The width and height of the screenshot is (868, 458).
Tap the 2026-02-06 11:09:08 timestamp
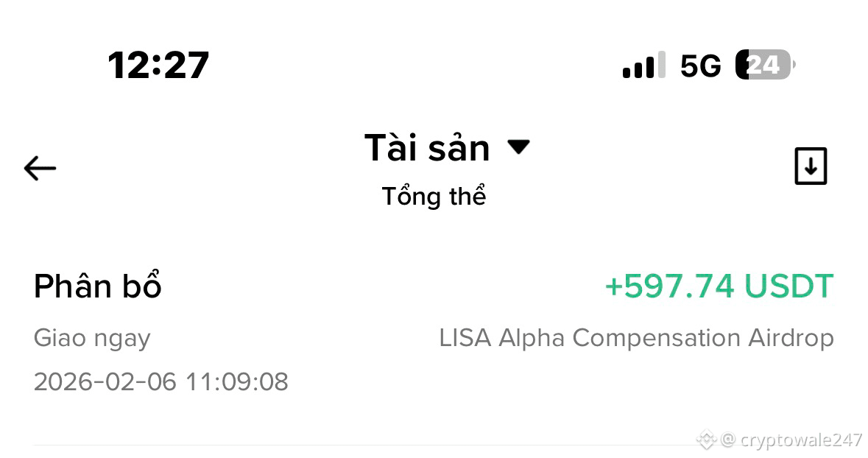(161, 381)
